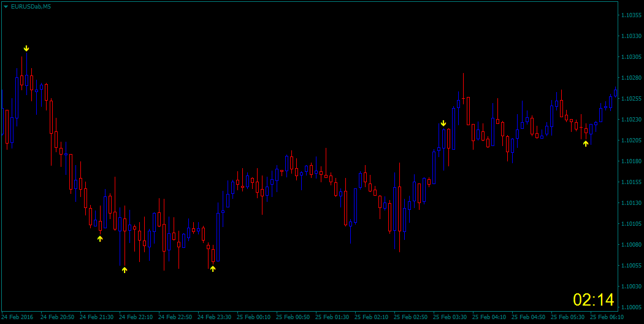Click the 24 Feb 2016 date label
The width and height of the screenshot is (644, 324).
(17, 317)
